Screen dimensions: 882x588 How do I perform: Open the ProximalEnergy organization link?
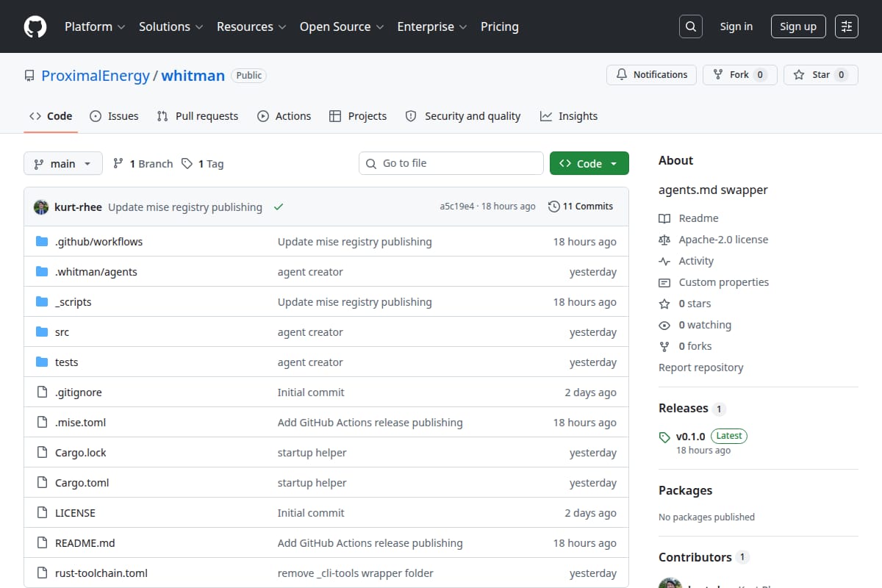pyautogui.click(x=96, y=76)
